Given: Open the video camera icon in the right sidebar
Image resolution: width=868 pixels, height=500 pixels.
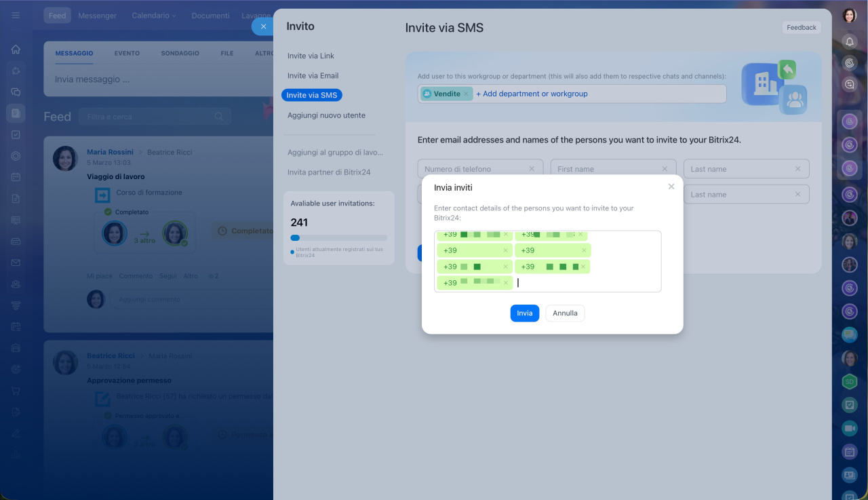Looking at the screenshot, I should click(x=850, y=428).
